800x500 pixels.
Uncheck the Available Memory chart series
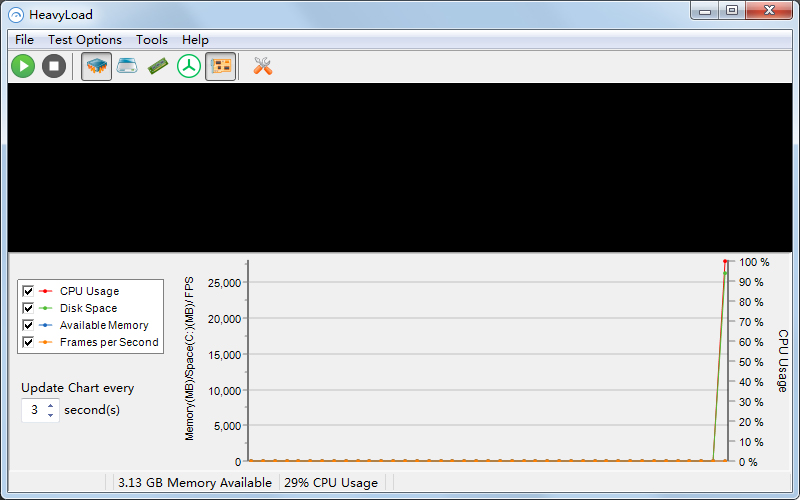28,325
